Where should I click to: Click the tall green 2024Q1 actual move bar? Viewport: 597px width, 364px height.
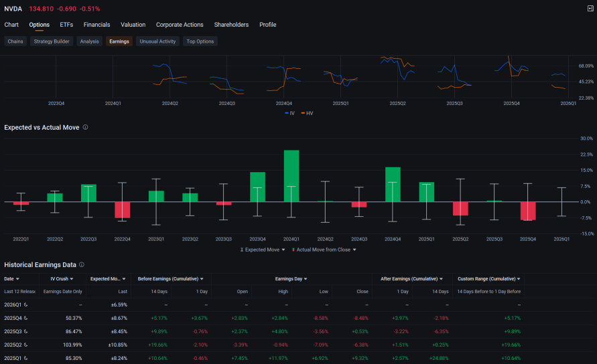[x=291, y=175]
